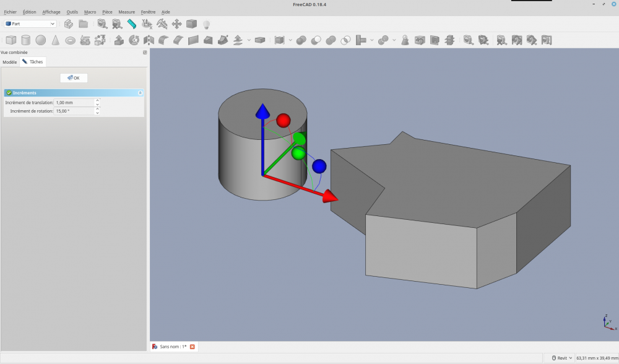Select the ruled surface tool

coord(193,40)
